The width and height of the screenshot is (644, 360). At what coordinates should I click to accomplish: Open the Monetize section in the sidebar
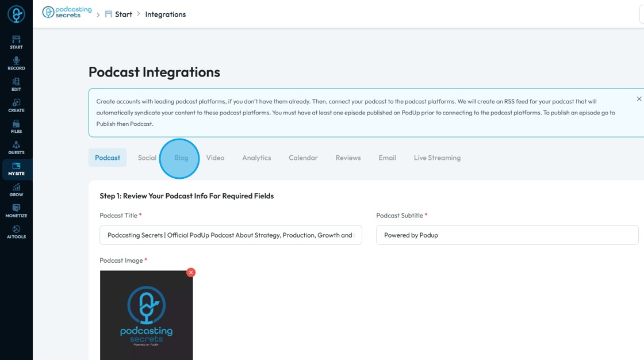17,211
